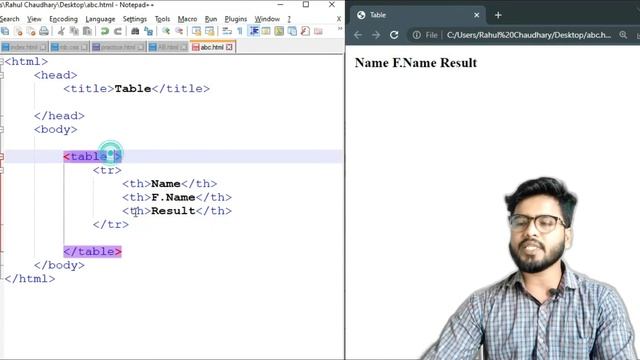
Task: Open the Replace tool icon
Action: [148, 31]
